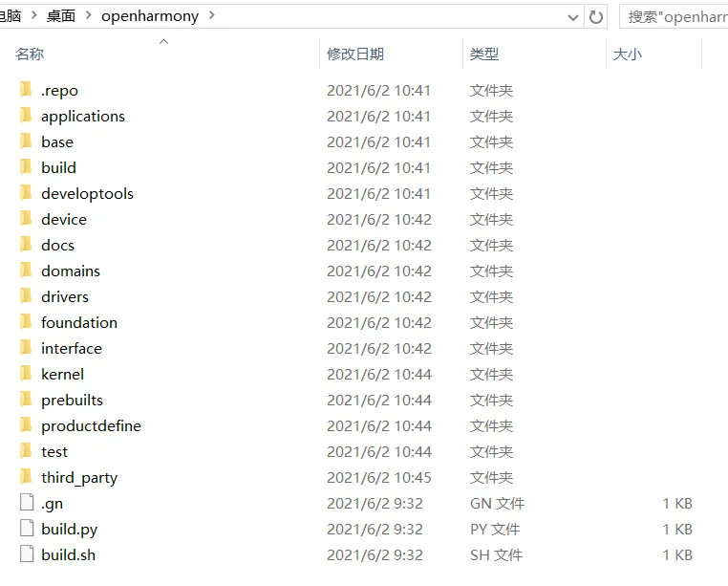728x586 pixels.
Task: Focus the 搜索 "openharmony" search box
Action: pyautogui.click(x=674, y=17)
